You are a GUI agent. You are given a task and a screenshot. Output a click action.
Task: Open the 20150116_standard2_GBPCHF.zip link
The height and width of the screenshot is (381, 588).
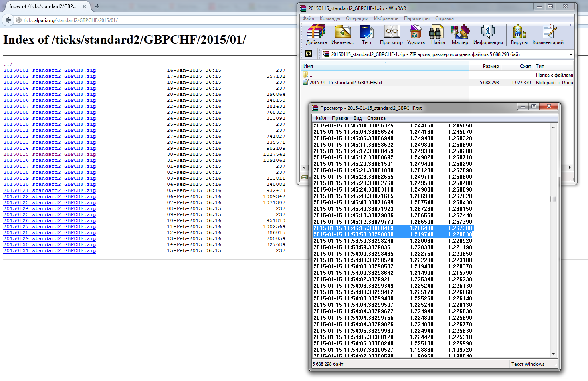50,160
